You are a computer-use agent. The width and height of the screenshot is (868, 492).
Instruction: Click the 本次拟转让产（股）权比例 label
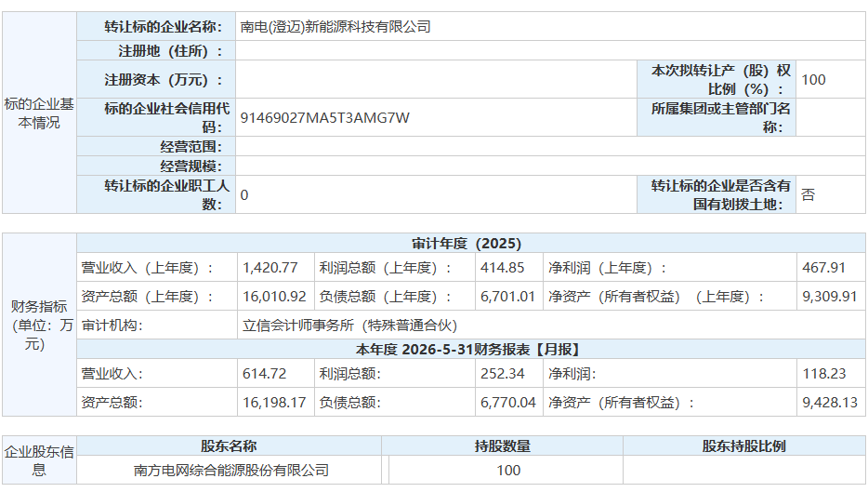(x=721, y=80)
